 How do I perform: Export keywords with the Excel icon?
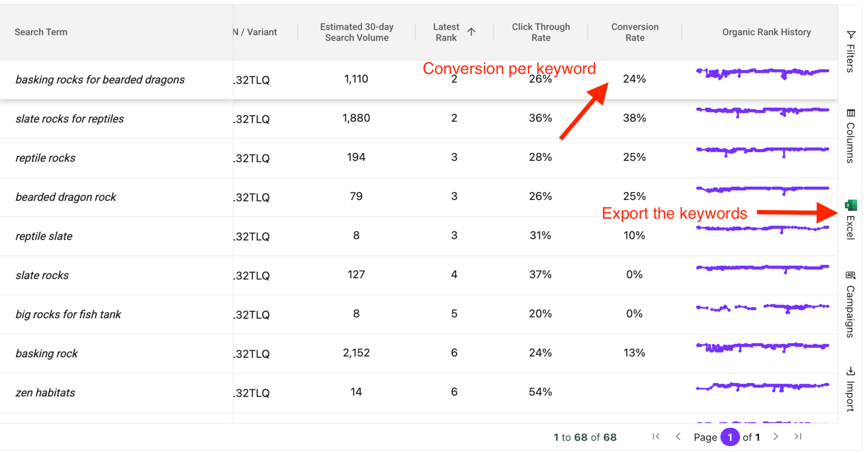(x=851, y=205)
